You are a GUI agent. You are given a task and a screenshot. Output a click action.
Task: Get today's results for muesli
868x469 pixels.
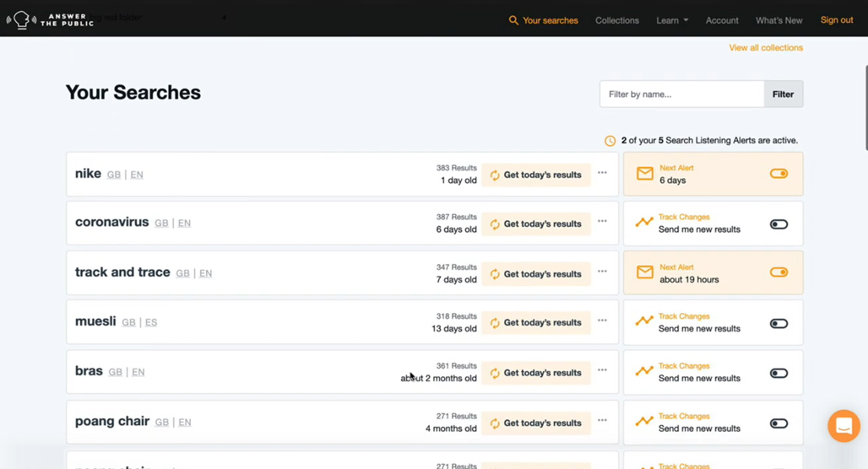(536, 322)
